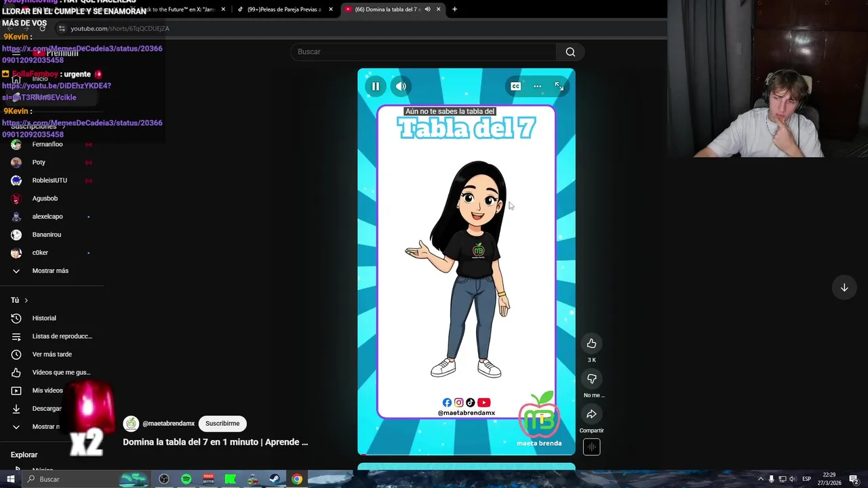Open the three-dot options on the short
Viewport: 868px width, 488px height.
[x=537, y=86]
